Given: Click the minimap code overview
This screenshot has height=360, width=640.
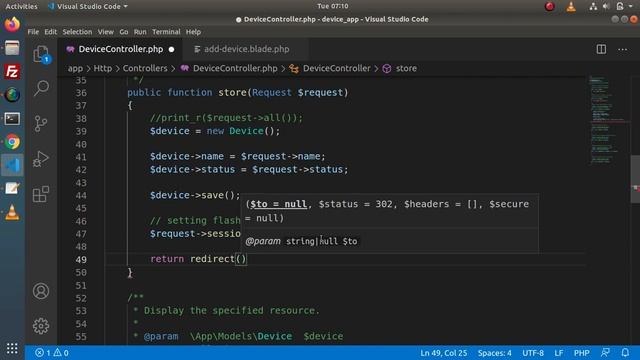Looking at the screenshot, I should pos(608,120).
